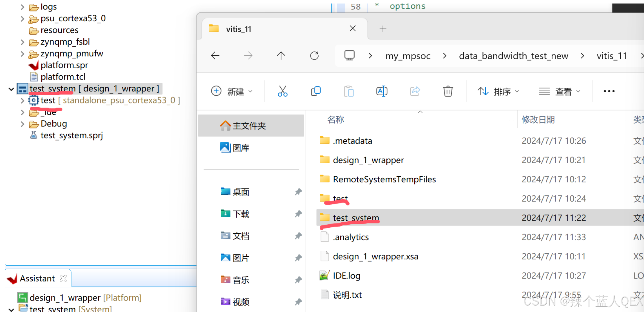
Task: Select design_1_wrapper.xsa file in list
Action: (375, 256)
